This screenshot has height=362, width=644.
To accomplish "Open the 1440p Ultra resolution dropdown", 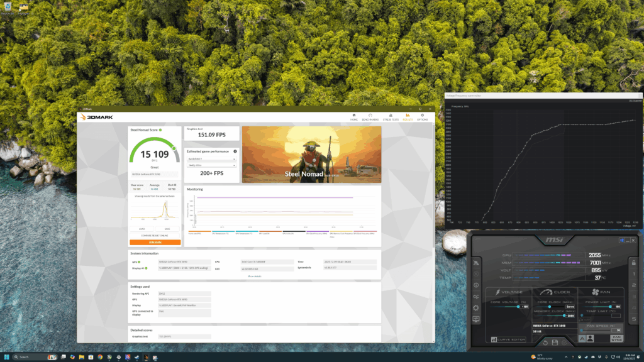I will (x=212, y=165).
